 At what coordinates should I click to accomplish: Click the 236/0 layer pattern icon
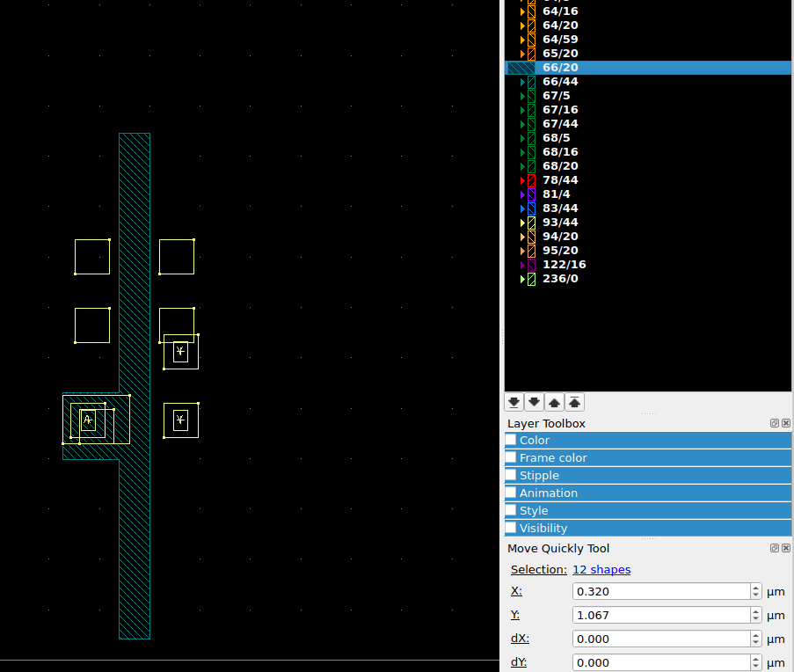532,279
